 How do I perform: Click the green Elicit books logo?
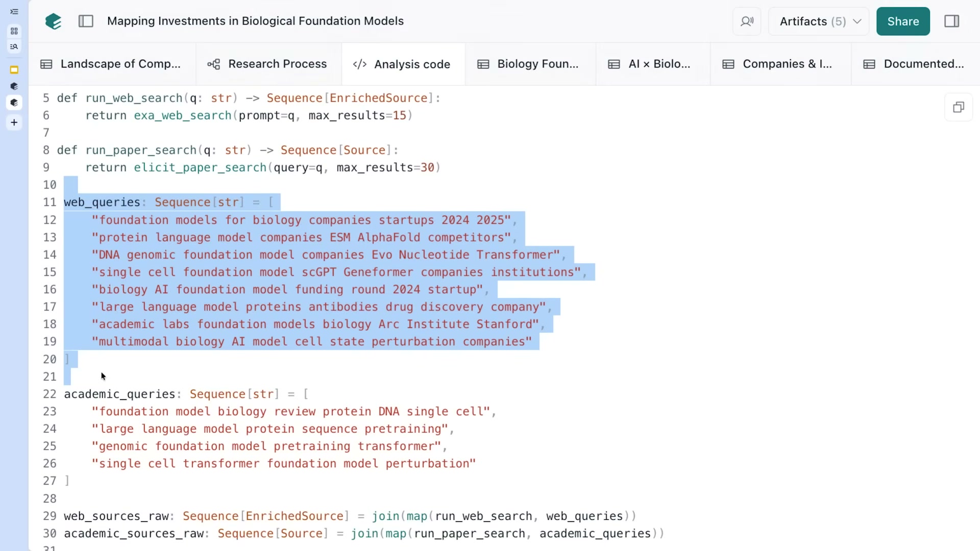click(x=53, y=21)
